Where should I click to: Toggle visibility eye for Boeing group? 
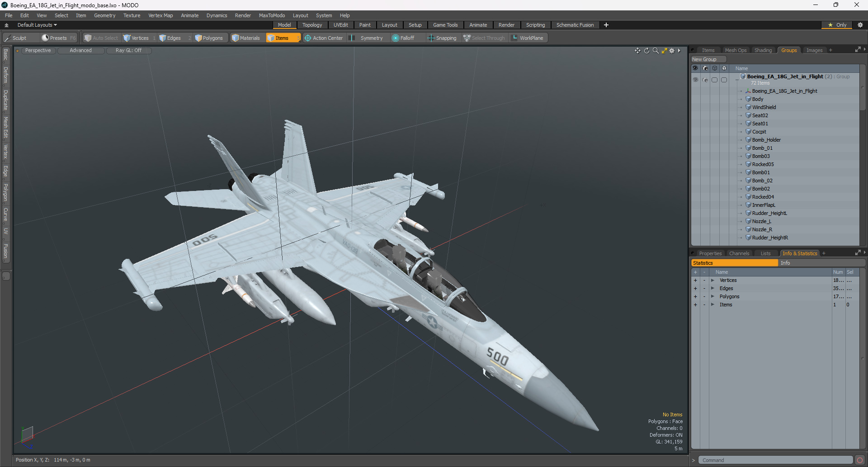[695, 80]
